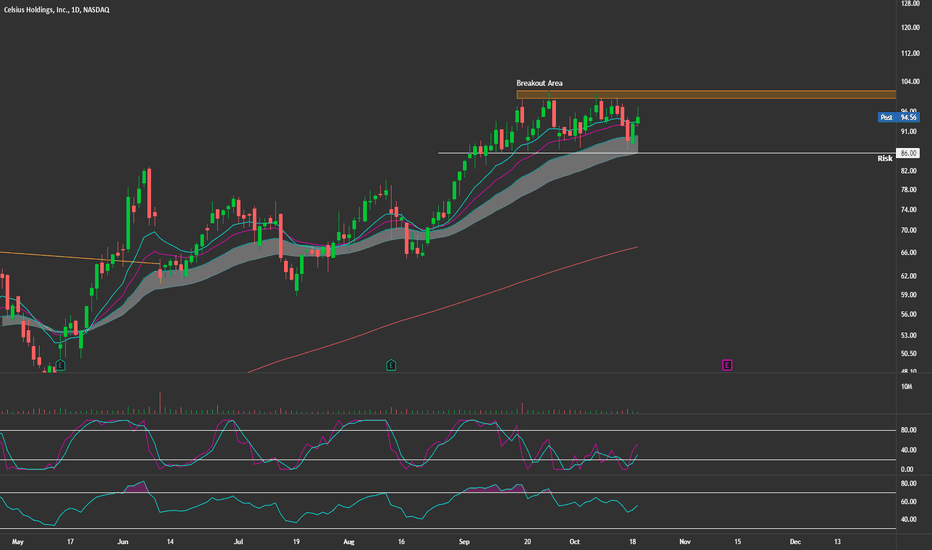
Task: Click the 112.00 price scale label
Action: pyautogui.click(x=910, y=54)
